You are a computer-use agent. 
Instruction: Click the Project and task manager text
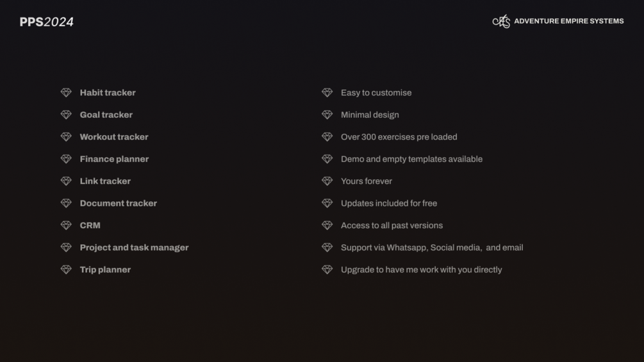134,247
